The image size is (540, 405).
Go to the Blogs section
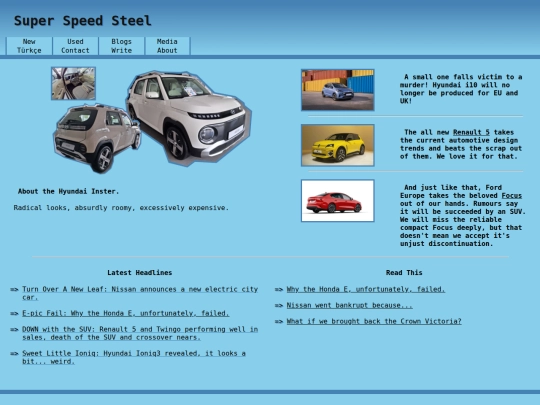tap(121, 41)
